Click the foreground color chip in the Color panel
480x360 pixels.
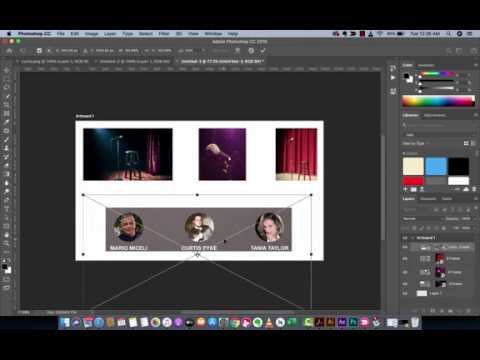406,76
